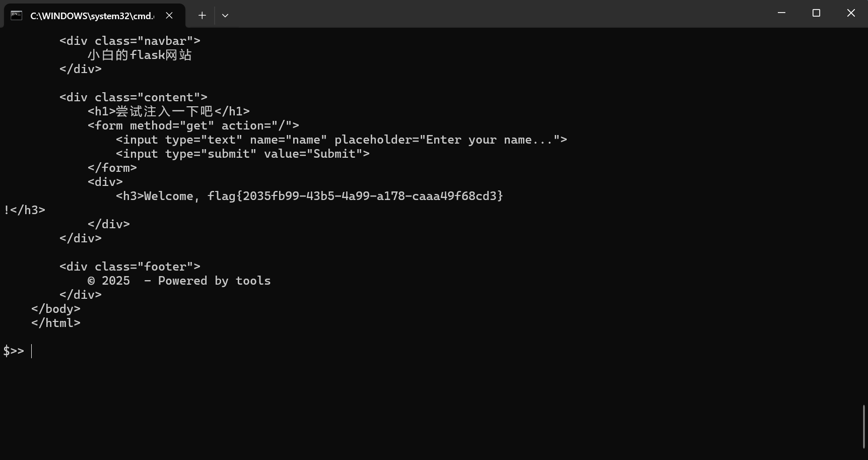Close the terminal window
The width and height of the screenshot is (868, 460).
point(851,13)
